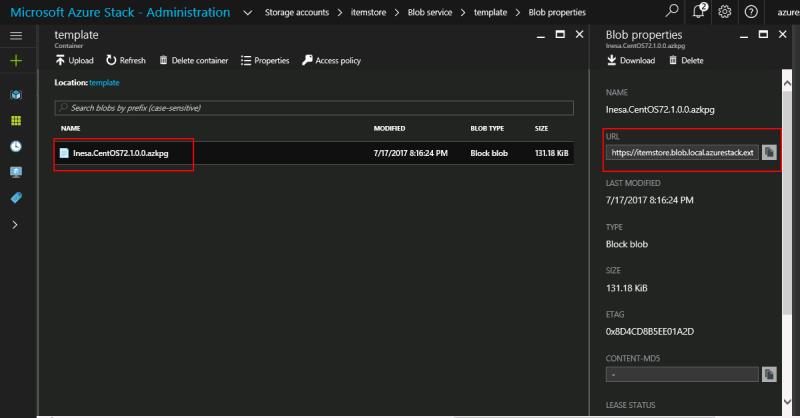The image size is (800, 418).
Task: Click the 7/17/2017 8:16:24 PM modified cell
Action: coord(411,153)
